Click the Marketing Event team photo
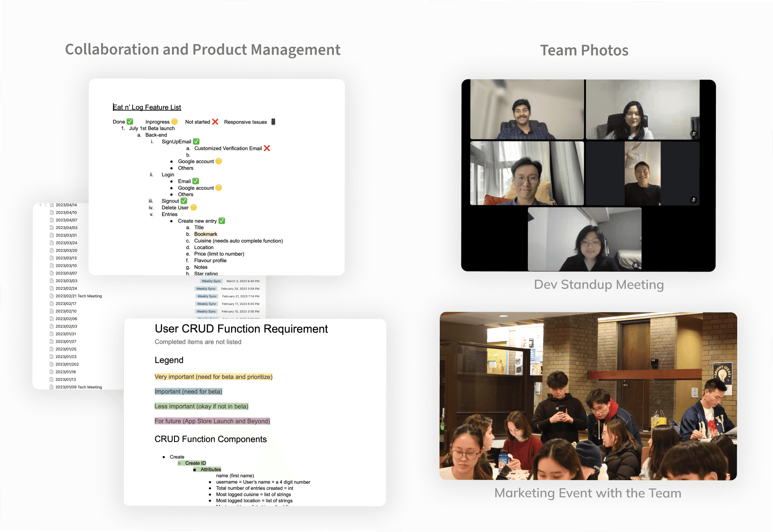Screen dimensions: 773x532 [x=588, y=396]
